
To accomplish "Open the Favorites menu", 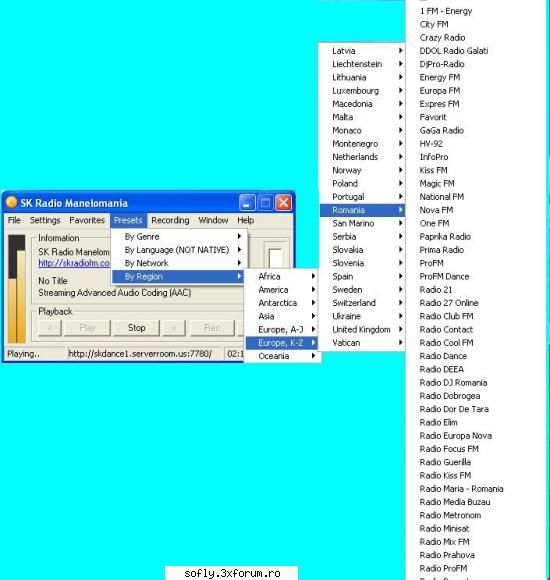I will point(87,220).
